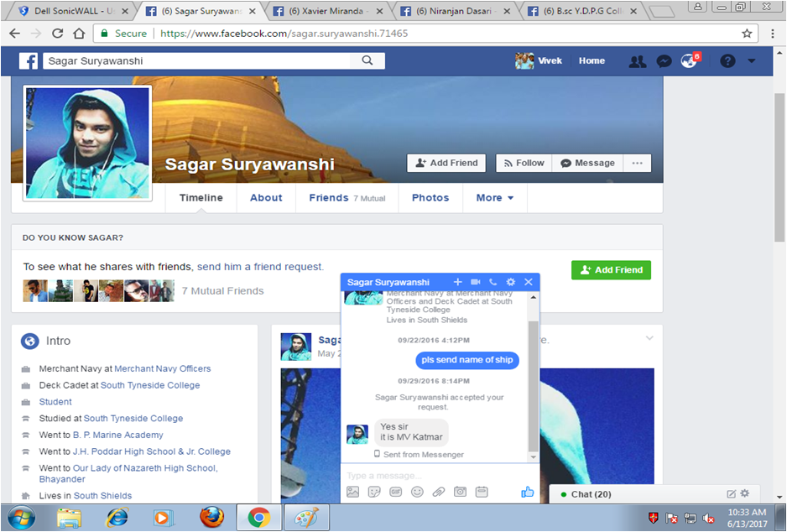
Task: Open Firefox from the Windows taskbar
Action: pos(211,517)
